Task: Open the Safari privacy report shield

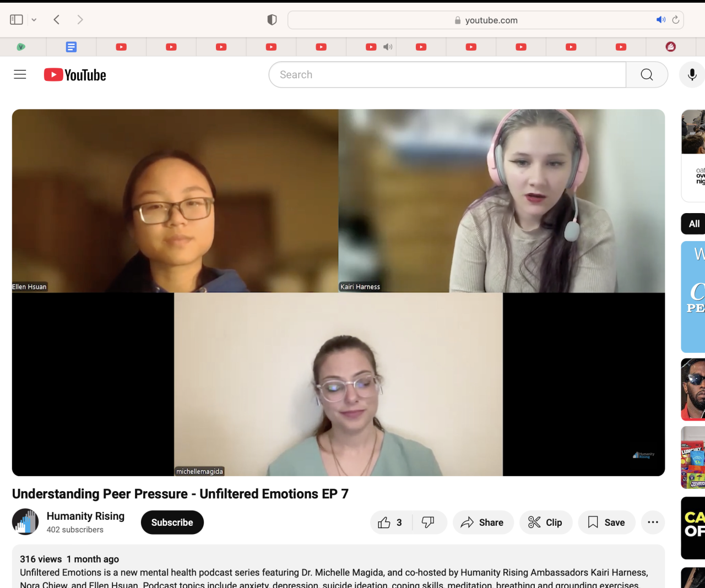Action: pos(272,20)
